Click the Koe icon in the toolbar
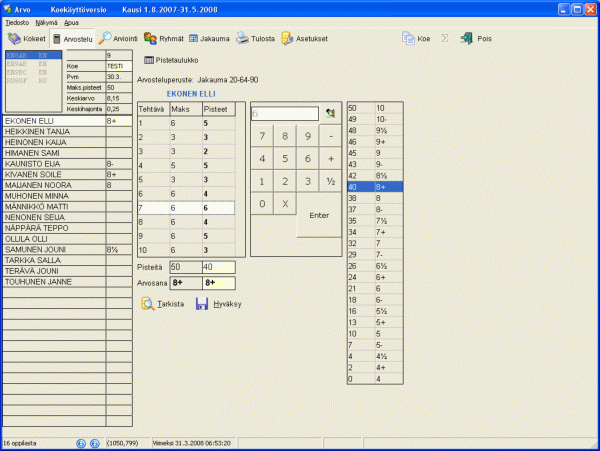The image size is (600, 451). pos(416,39)
